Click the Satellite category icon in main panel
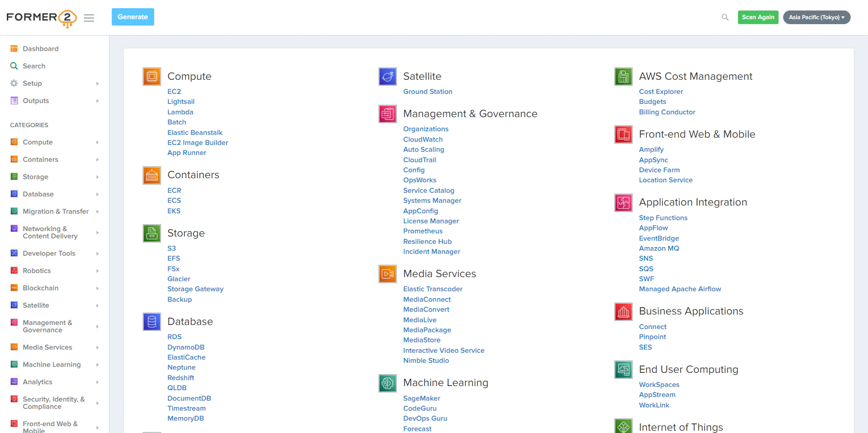The image size is (868, 433). pyautogui.click(x=388, y=77)
